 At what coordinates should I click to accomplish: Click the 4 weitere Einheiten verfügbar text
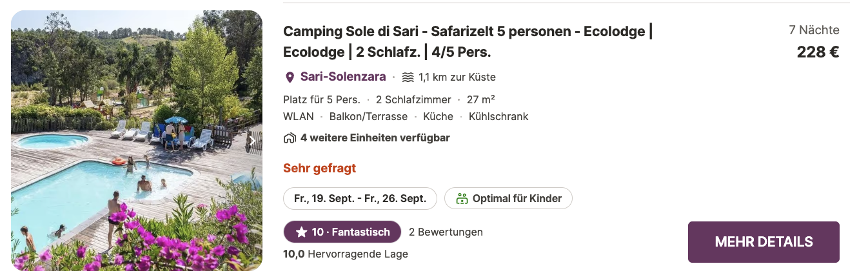pos(375,137)
